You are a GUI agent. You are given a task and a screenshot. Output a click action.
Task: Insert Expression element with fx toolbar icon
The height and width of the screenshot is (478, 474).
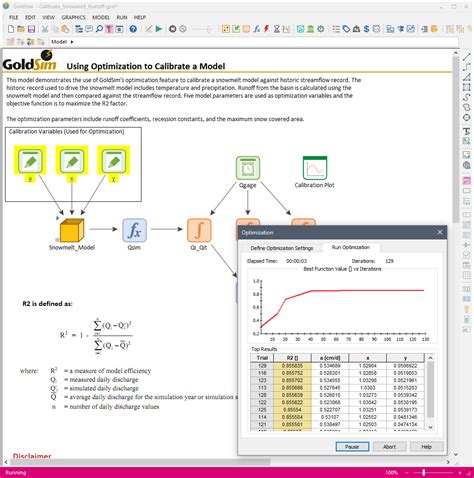coord(256,29)
